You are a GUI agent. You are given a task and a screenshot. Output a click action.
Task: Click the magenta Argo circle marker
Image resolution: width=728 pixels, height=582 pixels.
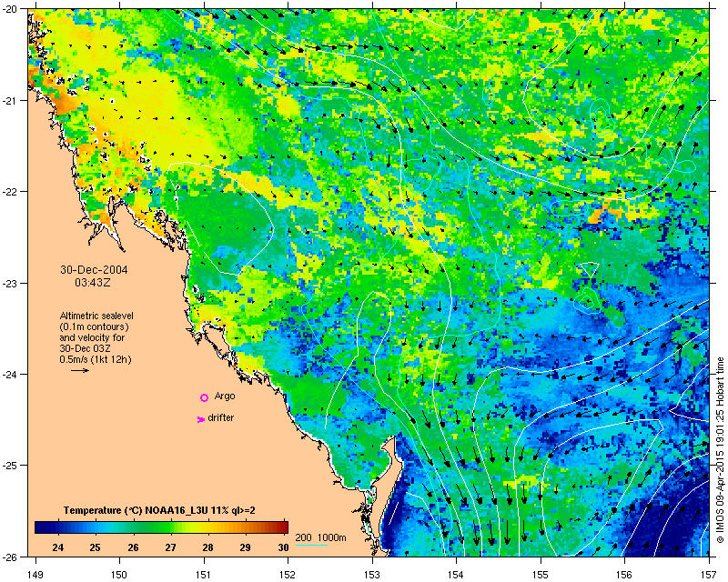pos(204,397)
